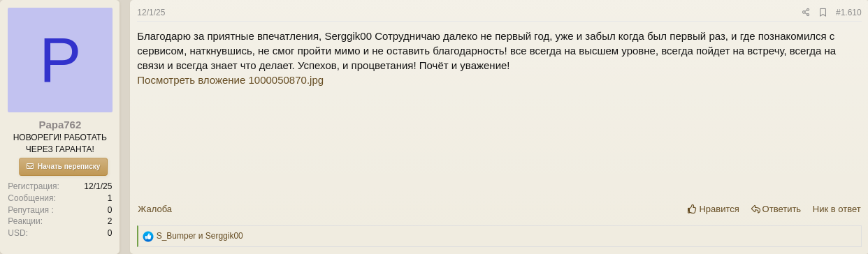The height and width of the screenshot is (254, 868).
Task: Click the Сообщения count in user info
Action: tap(110, 198)
